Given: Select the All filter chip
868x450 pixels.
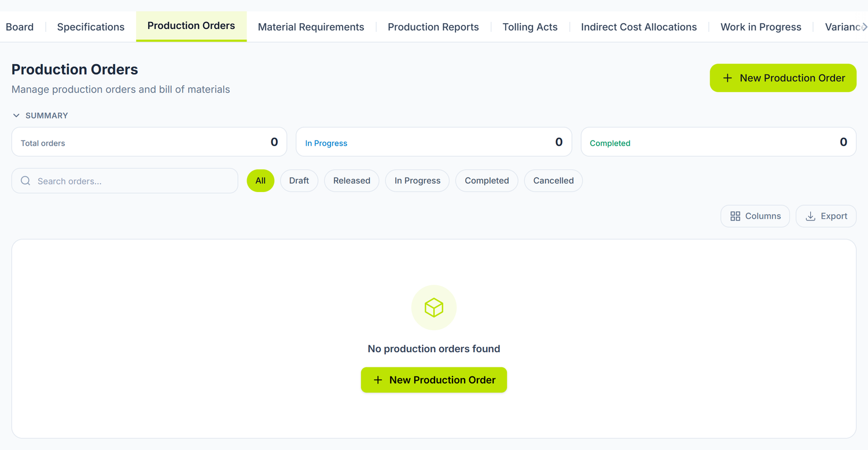Looking at the screenshot, I should pyautogui.click(x=260, y=181).
